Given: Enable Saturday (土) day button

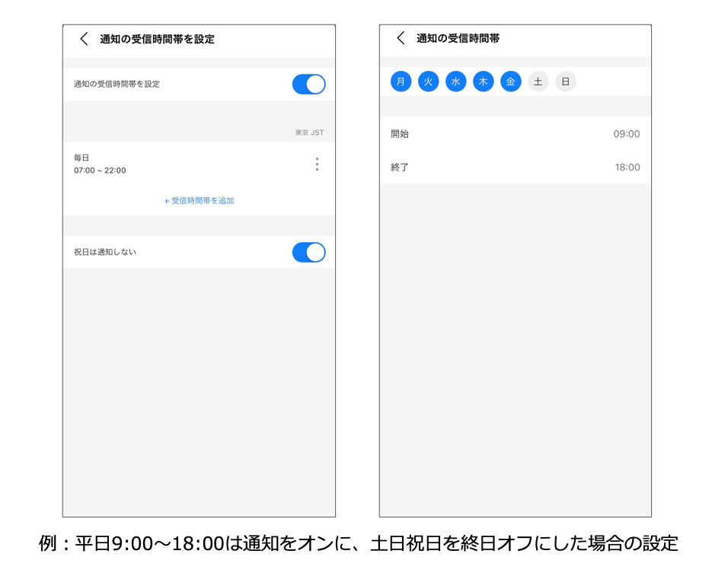Looking at the screenshot, I should coord(538,82).
